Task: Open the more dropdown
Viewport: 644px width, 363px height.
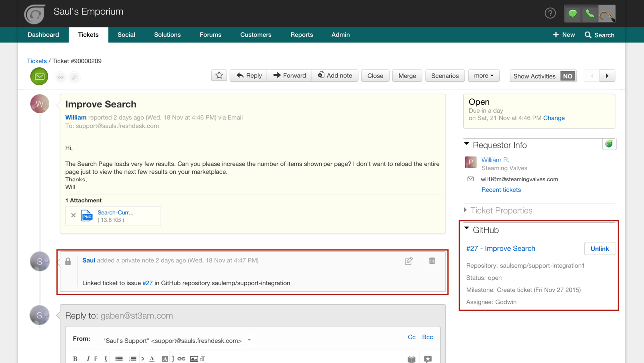Action: 484,76
